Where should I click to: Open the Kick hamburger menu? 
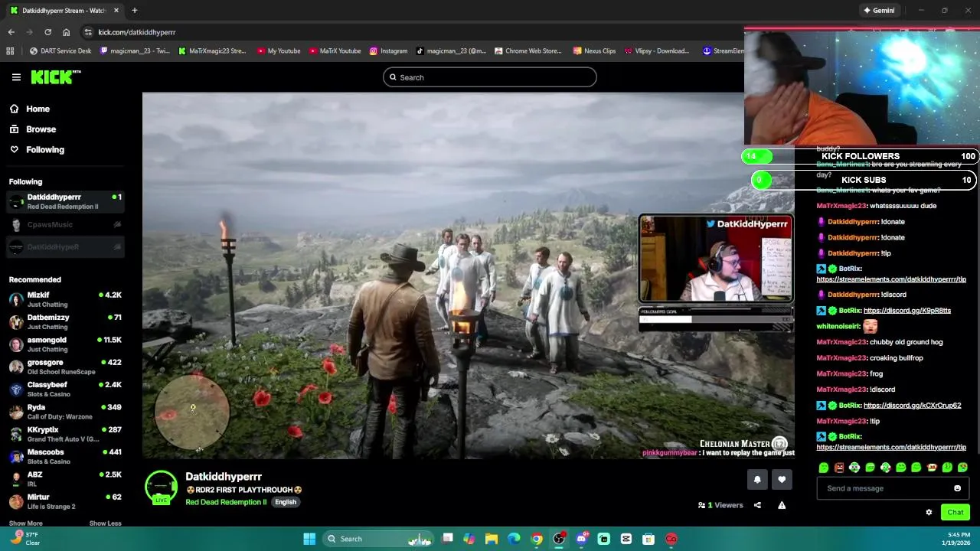pyautogui.click(x=16, y=77)
